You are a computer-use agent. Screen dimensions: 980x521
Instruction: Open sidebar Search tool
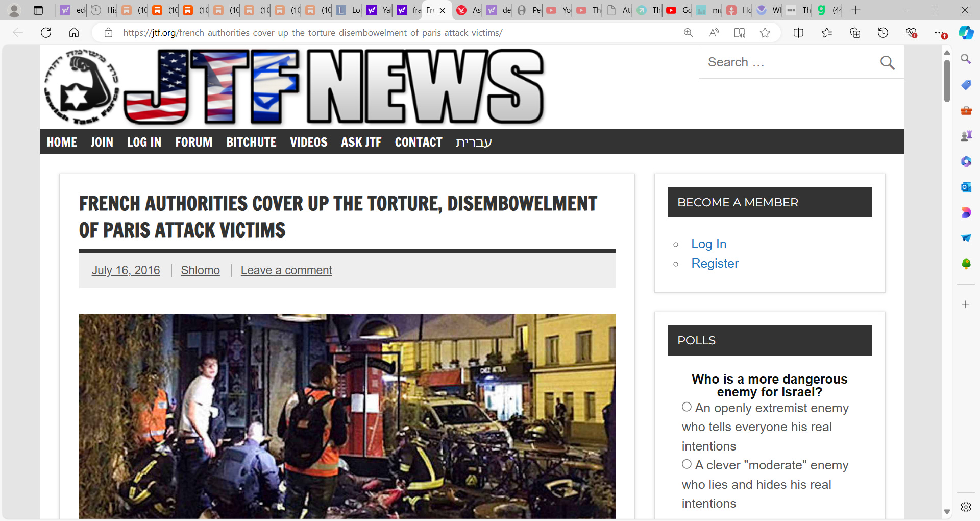[x=966, y=59]
